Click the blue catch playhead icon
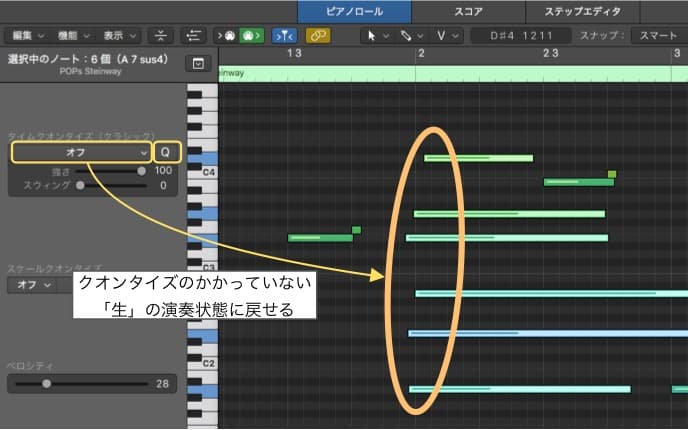Screen dimensions: 688x430 281,35
